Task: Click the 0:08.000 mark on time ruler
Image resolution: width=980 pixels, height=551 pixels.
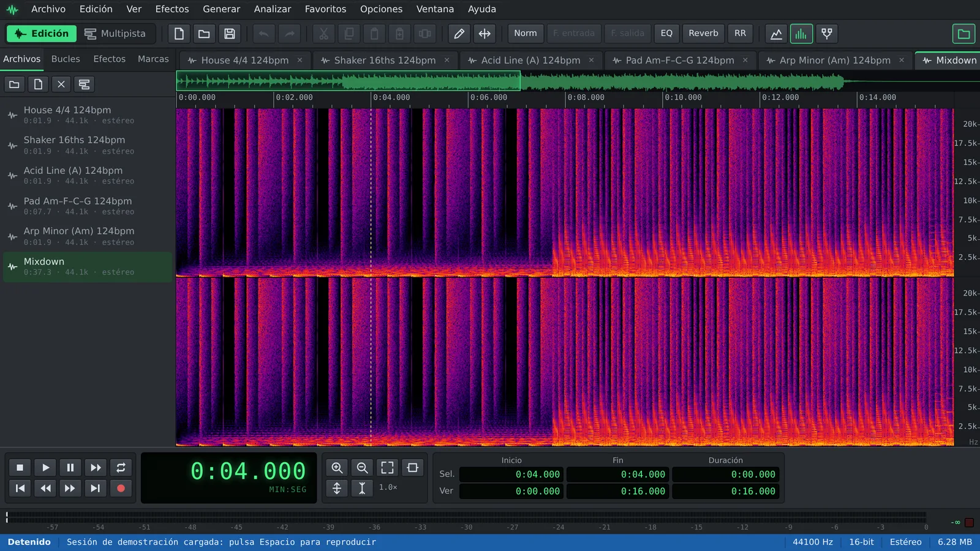Action: coord(586,97)
